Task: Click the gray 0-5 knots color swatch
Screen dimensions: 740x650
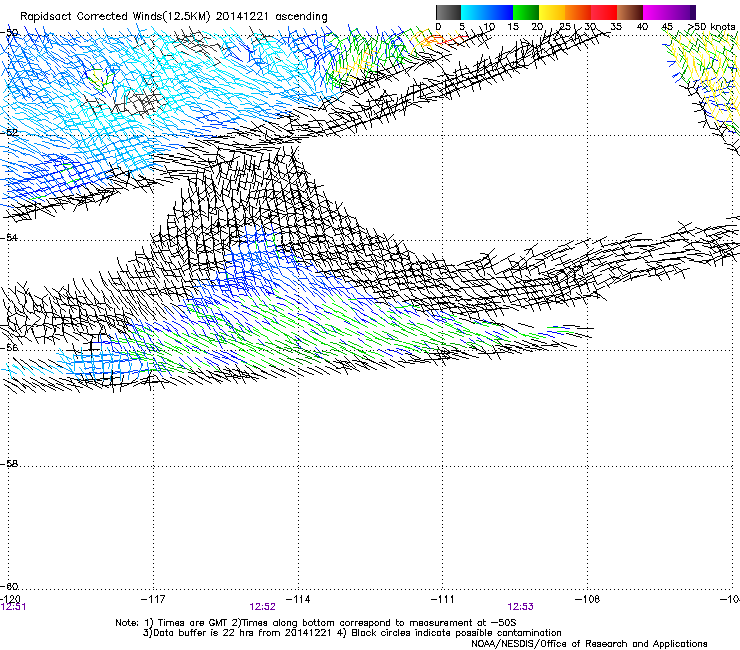Action: (448, 12)
